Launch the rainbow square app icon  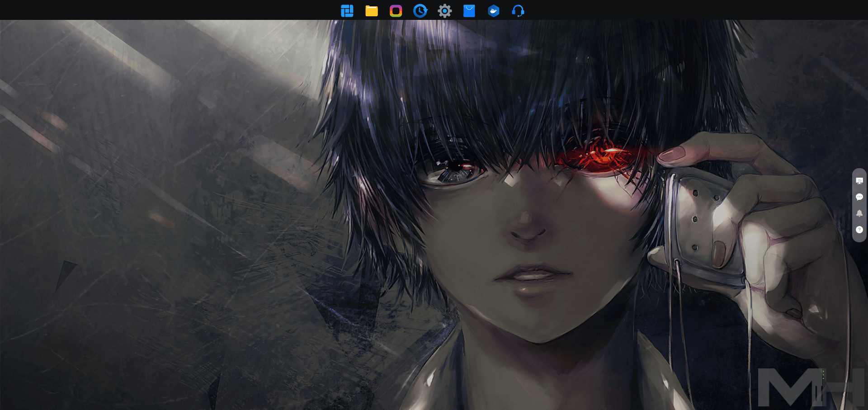click(396, 11)
